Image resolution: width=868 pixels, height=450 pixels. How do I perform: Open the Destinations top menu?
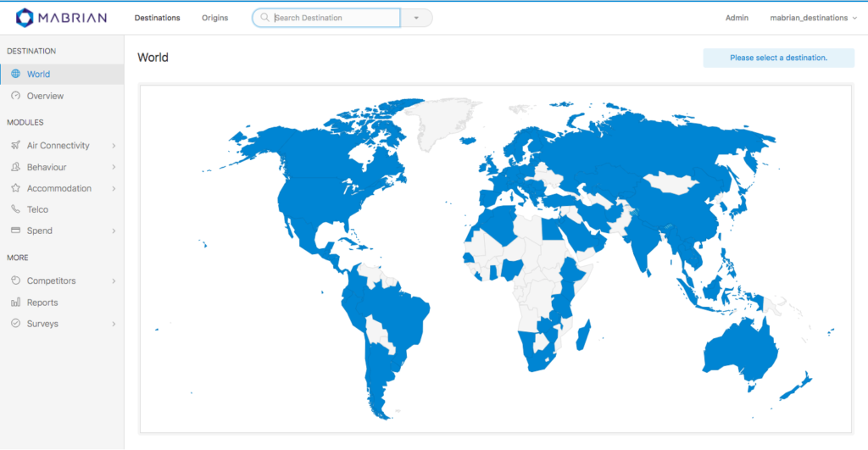pyautogui.click(x=157, y=18)
